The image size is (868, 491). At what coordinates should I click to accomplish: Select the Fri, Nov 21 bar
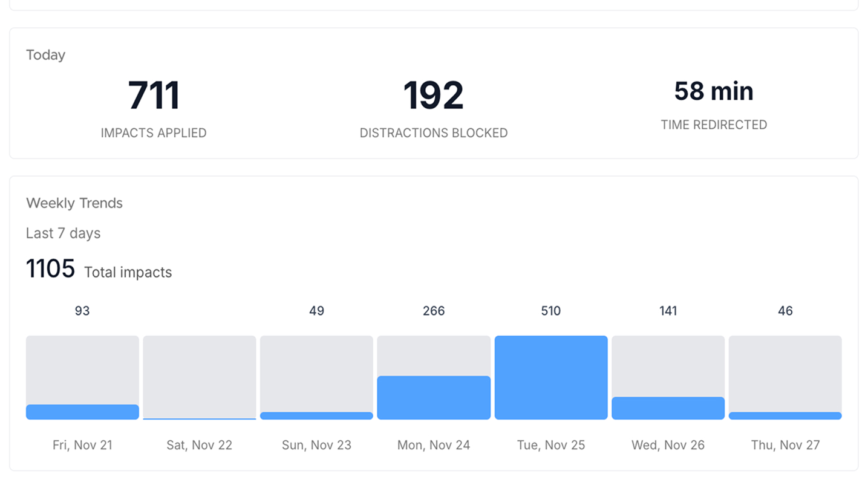tap(82, 377)
